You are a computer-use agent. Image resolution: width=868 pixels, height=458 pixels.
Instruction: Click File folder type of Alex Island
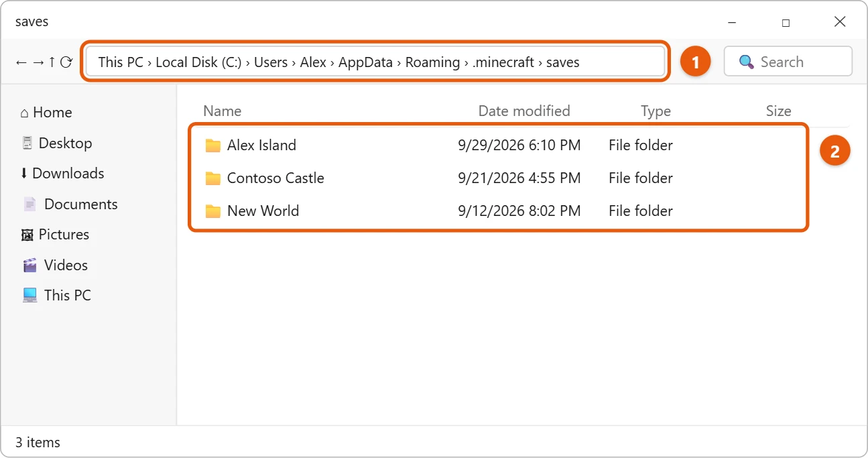[641, 146]
